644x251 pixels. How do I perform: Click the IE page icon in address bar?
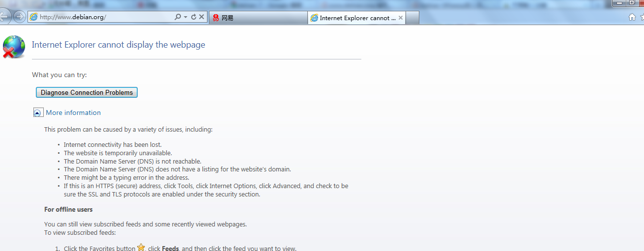[33, 17]
